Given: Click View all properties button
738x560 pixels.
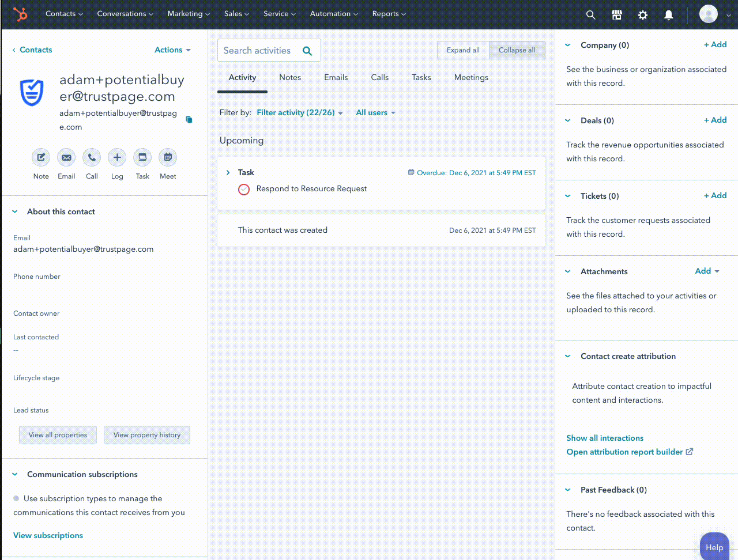Looking at the screenshot, I should click(58, 435).
